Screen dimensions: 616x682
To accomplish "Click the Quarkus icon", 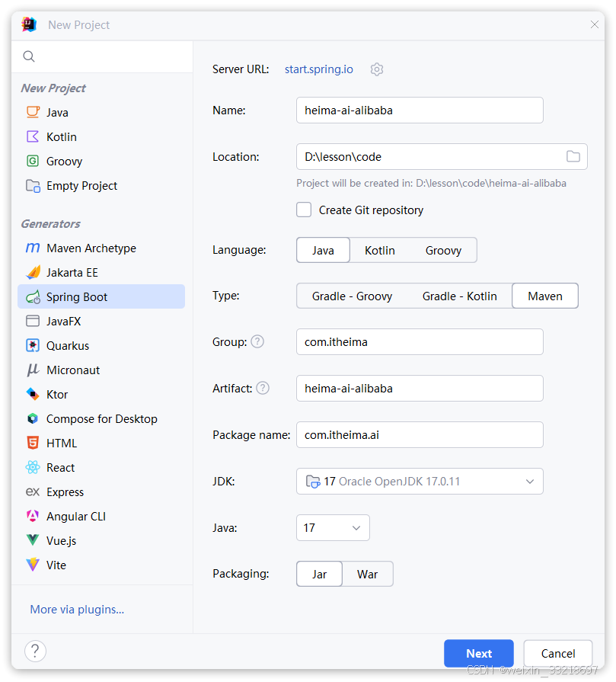I will [33, 345].
